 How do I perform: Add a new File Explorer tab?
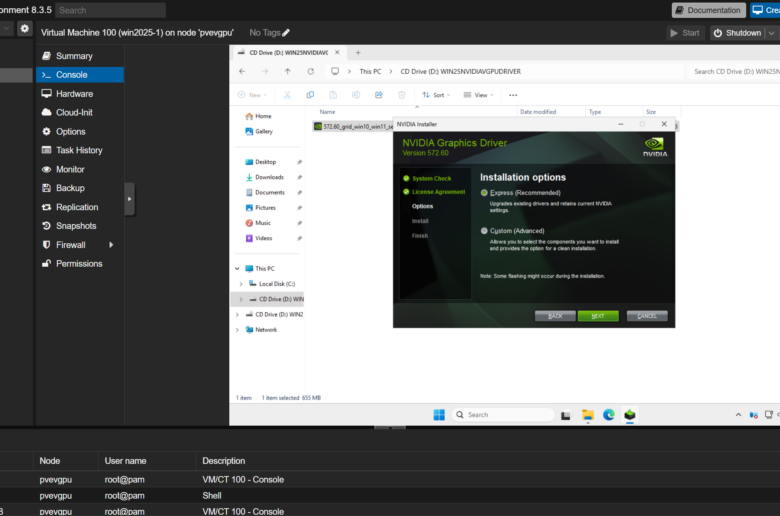tap(358, 52)
